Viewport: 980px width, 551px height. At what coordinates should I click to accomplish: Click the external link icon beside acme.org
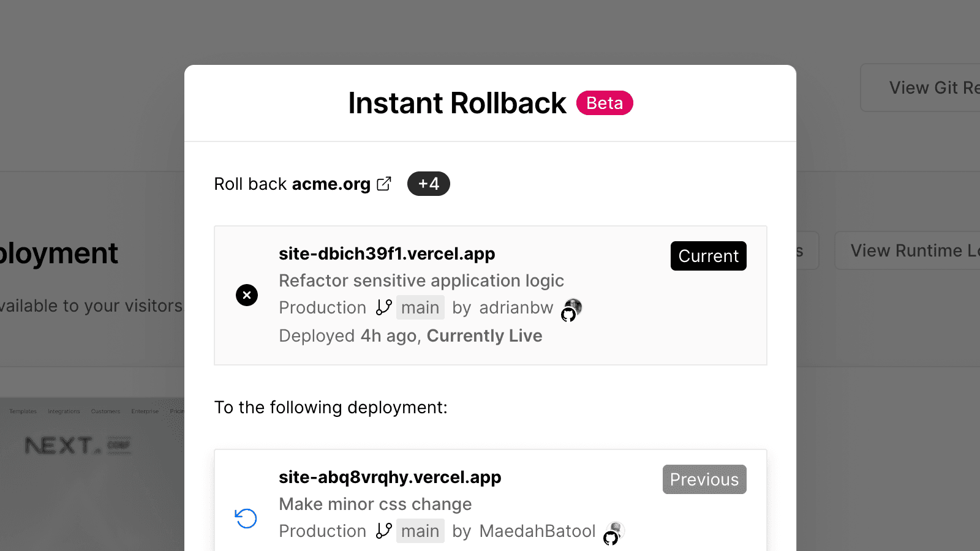[x=384, y=184]
